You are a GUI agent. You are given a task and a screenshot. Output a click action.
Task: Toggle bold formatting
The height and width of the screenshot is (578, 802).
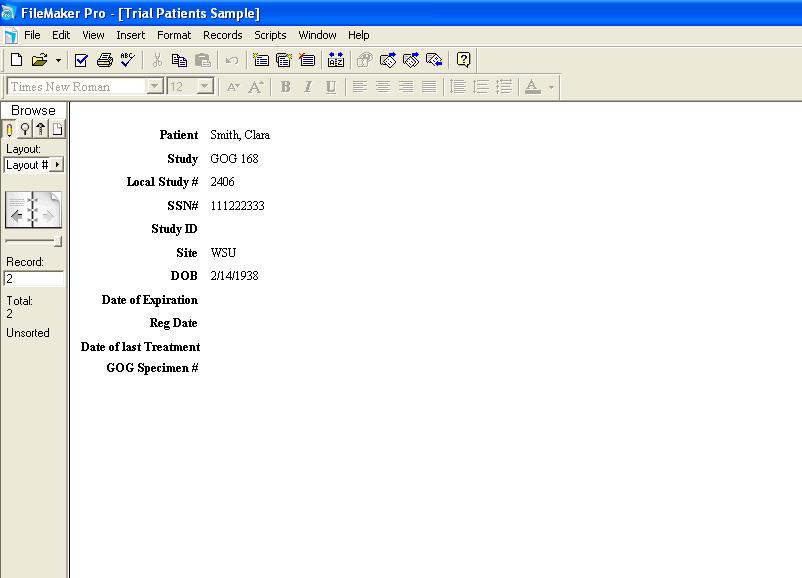285,87
